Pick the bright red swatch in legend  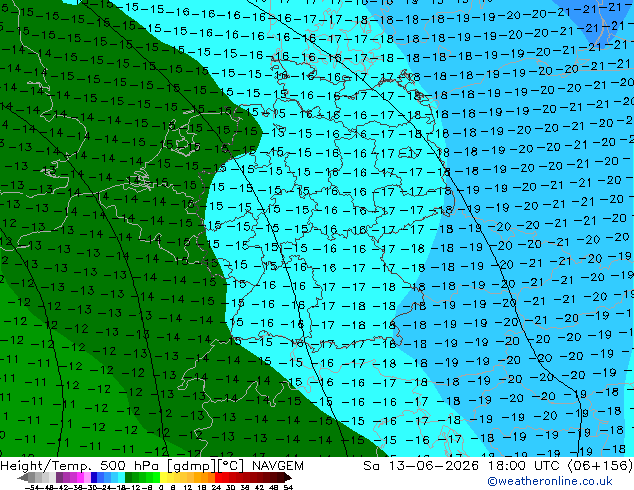point(218,477)
